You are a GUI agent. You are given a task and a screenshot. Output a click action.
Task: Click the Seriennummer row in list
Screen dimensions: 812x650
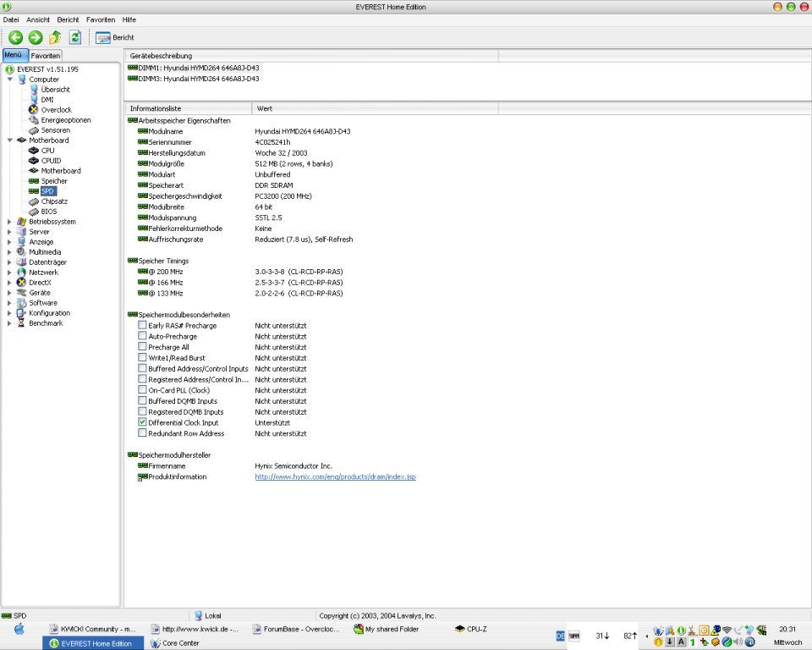click(x=215, y=142)
